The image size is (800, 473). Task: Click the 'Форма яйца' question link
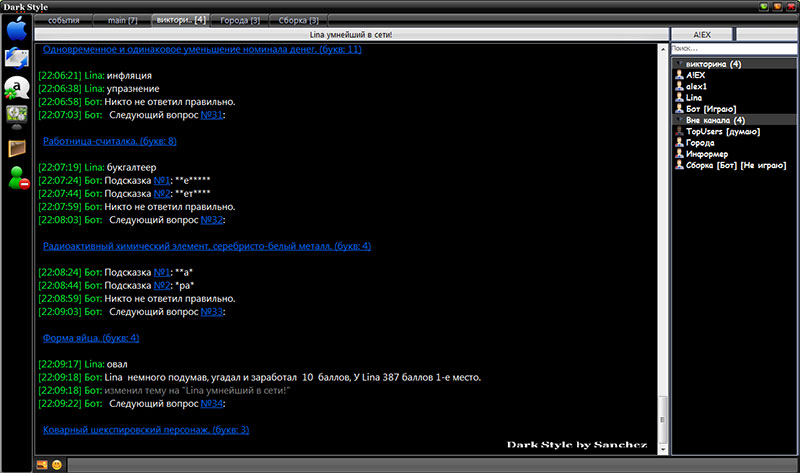click(x=91, y=338)
